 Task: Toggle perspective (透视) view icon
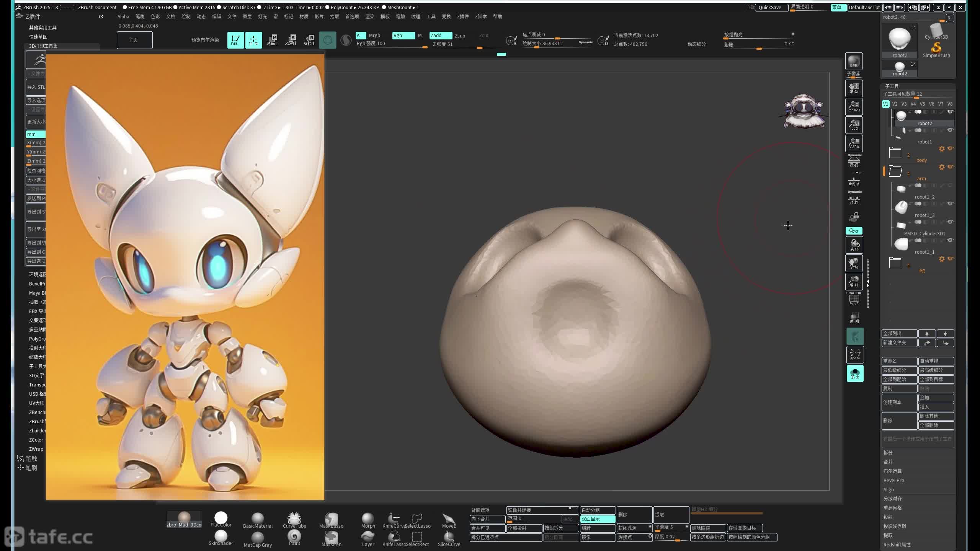pos(854,161)
